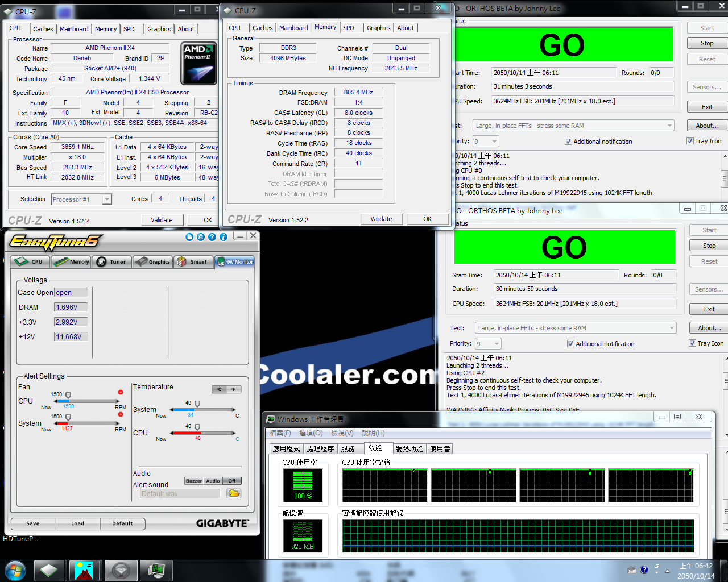The image size is (728, 582).
Task: Open Caches tab in left CPU-Z window
Action: pyautogui.click(x=43, y=29)
